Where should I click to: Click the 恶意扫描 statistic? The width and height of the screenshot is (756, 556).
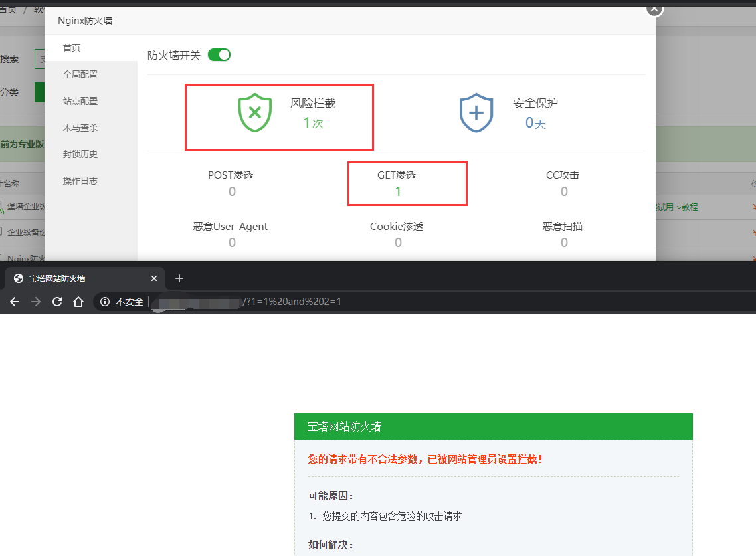(563, 234)
